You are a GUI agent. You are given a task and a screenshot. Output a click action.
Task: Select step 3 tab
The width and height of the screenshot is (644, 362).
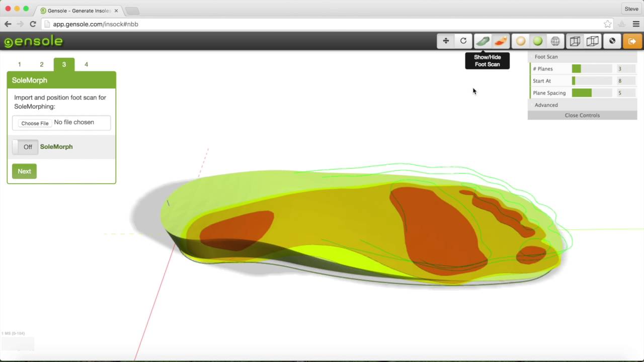click(64, 64)
